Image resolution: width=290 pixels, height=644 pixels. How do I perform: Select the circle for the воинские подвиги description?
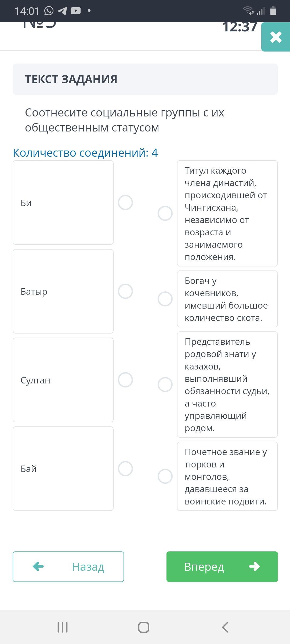coord(165,476)
